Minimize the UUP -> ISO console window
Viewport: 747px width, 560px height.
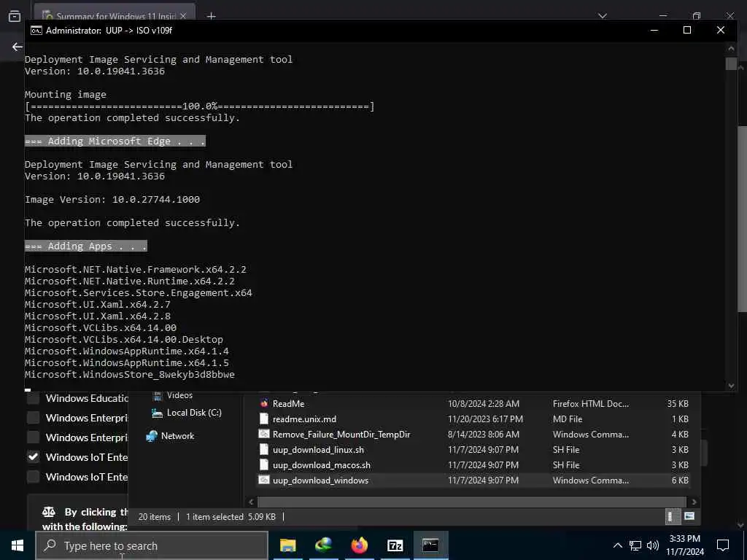[x=654, y=30]
